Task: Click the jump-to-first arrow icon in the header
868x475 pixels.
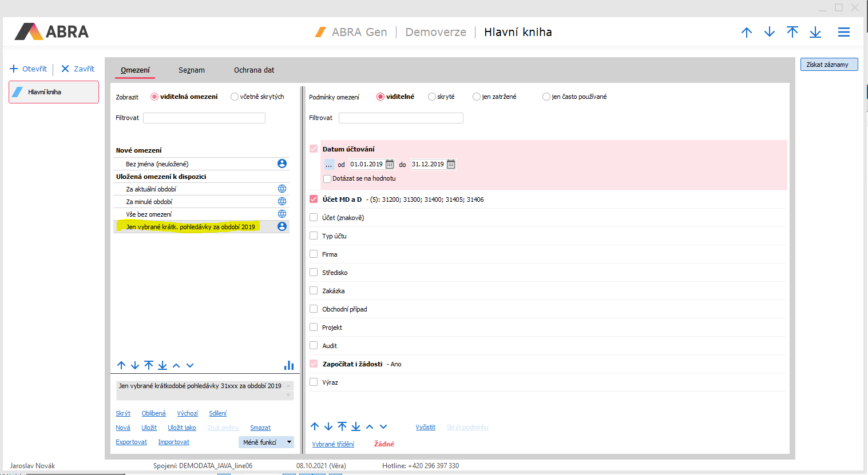Action: click(x=792, y=33)
